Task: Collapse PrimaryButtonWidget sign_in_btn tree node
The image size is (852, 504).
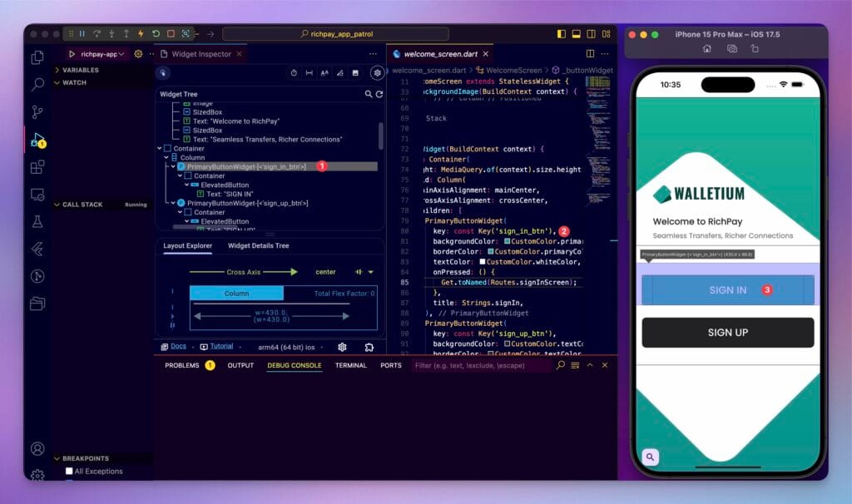Action: click(x=173, y=166)
